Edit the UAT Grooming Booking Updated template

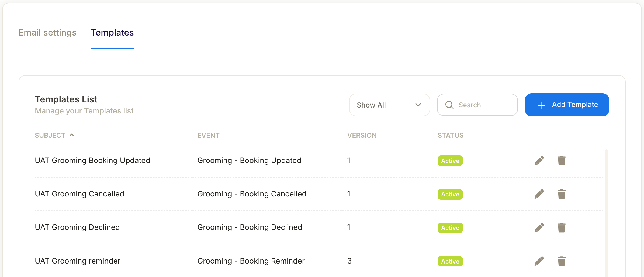pos(539,161)
